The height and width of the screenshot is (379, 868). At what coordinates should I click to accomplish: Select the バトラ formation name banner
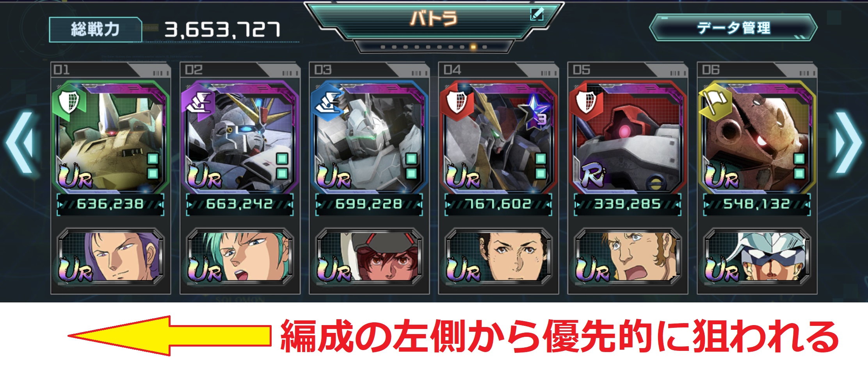434,19
